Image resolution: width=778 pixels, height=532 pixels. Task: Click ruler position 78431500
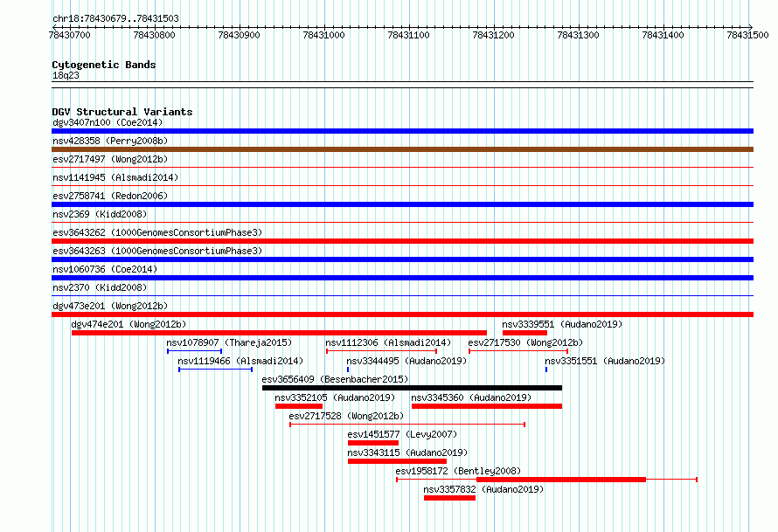pos(747,35)
